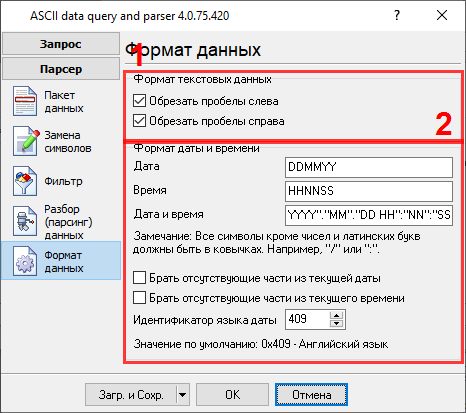Viewport: 466px width, 413px height.
Task: Open the Пакет данных page icon
Action: (x=25, y=101)
